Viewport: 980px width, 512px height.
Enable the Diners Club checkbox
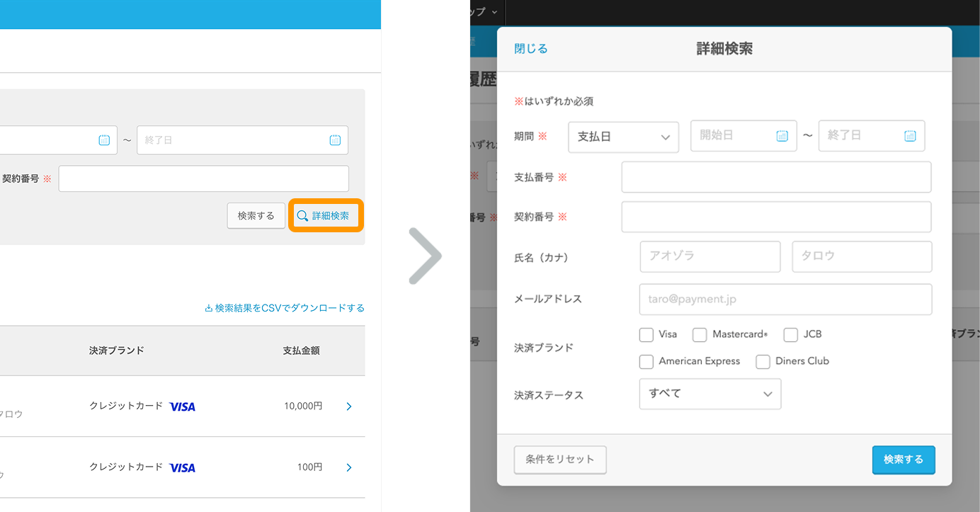click(763, 361)
